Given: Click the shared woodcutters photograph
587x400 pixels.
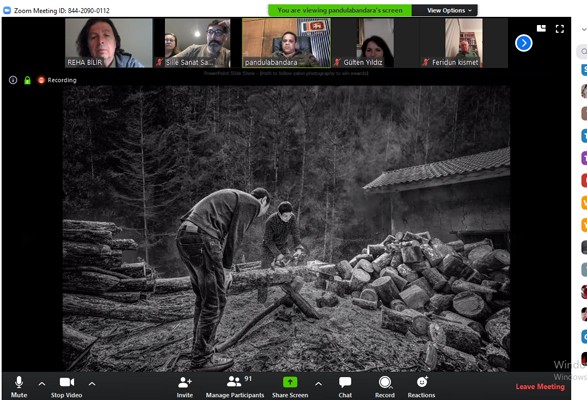Looking at the screenshot, I should pyautogui.click(x=286, y=228).
